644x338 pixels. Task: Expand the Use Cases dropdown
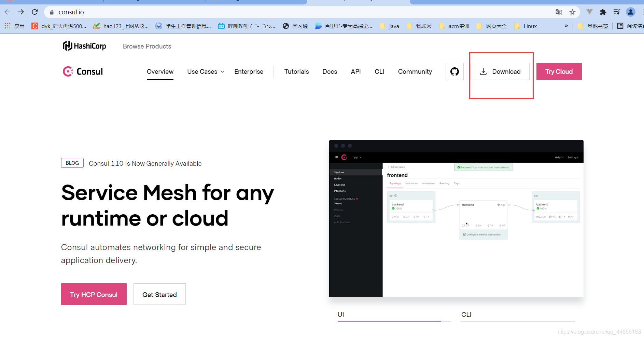[206, 71]
